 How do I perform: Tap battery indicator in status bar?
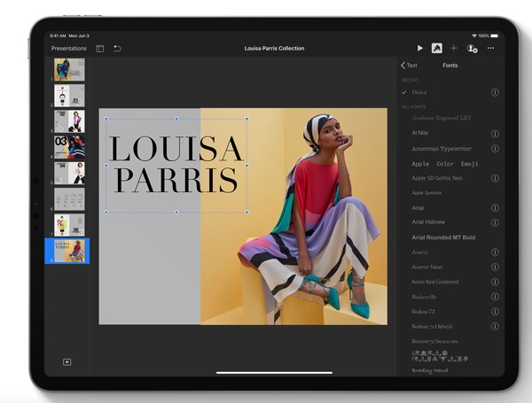495,35
